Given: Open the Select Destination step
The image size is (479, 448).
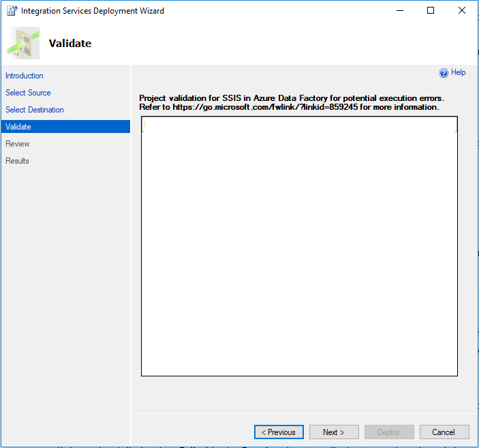Looking at the screenshot, I should 35,110.
